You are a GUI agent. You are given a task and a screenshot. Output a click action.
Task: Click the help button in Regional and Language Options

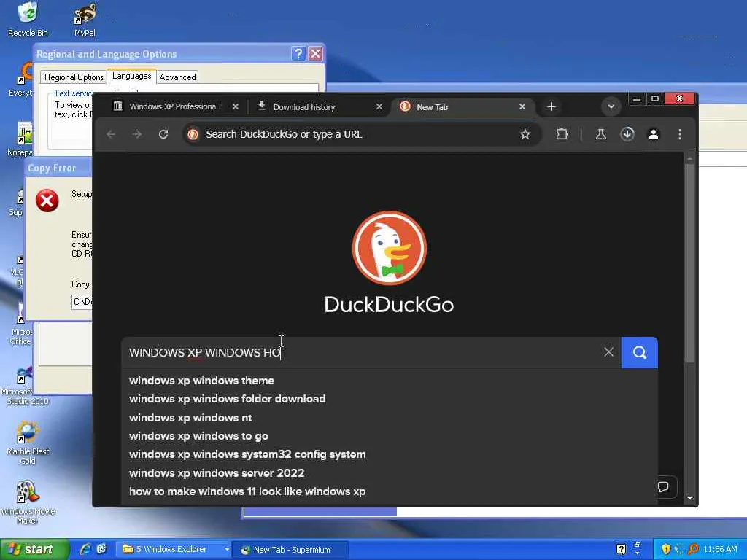coord(298,54)
